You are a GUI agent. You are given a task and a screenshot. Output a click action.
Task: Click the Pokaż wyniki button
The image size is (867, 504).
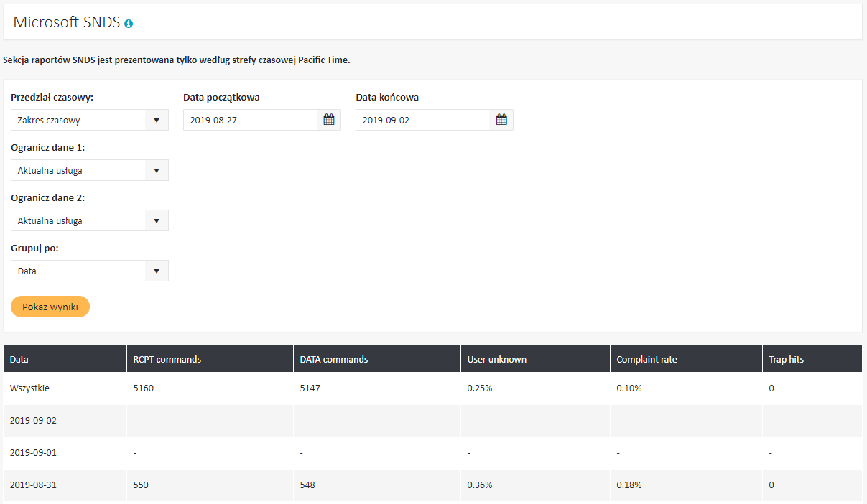pos(50,307)
